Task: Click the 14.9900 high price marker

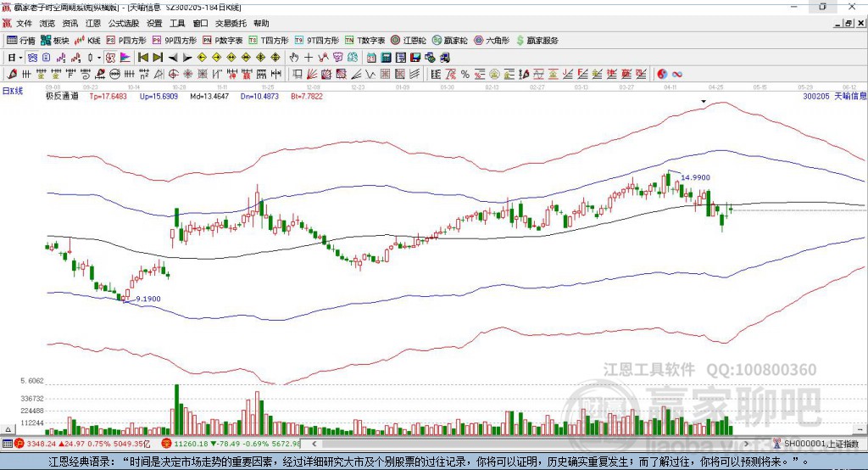Action: point(695,177)
